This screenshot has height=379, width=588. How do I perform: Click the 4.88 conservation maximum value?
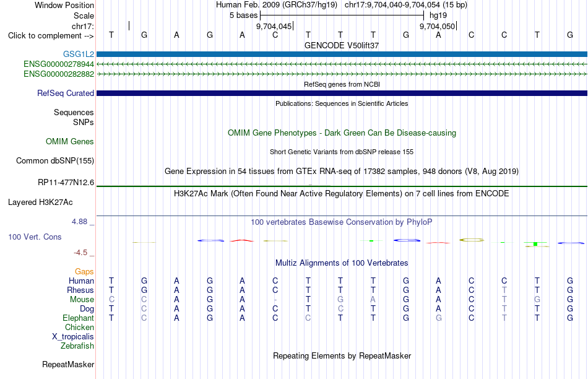pos(79,222)
